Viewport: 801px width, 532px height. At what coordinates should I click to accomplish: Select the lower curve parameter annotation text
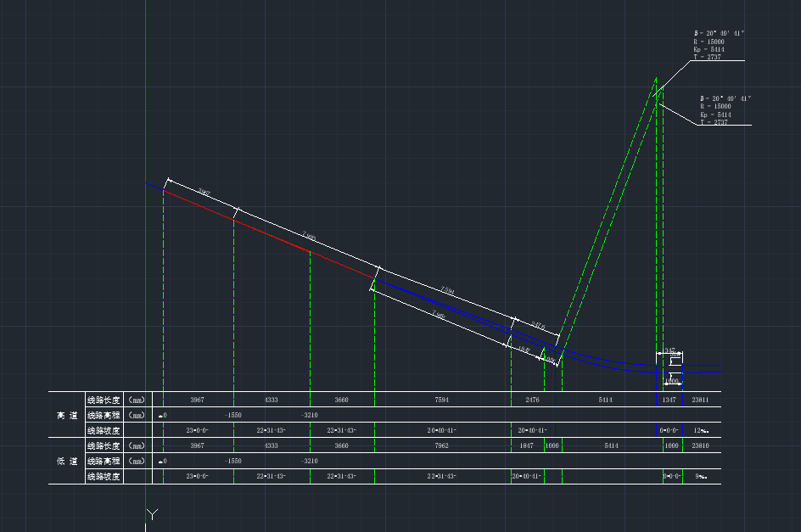tap(725, 110)
